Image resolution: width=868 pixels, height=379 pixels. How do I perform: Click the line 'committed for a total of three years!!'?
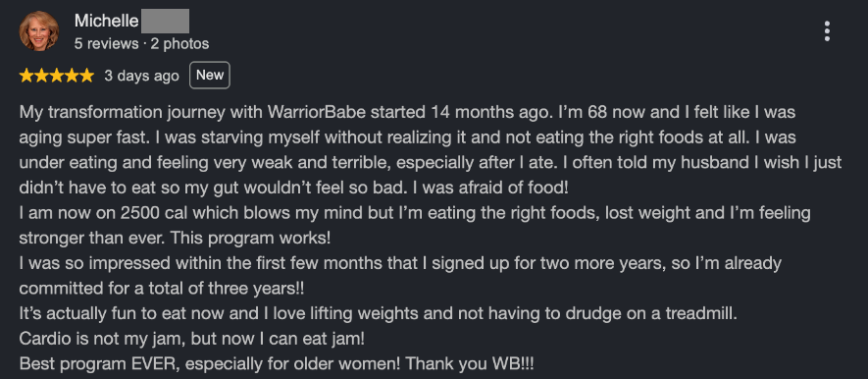point(162,289)
